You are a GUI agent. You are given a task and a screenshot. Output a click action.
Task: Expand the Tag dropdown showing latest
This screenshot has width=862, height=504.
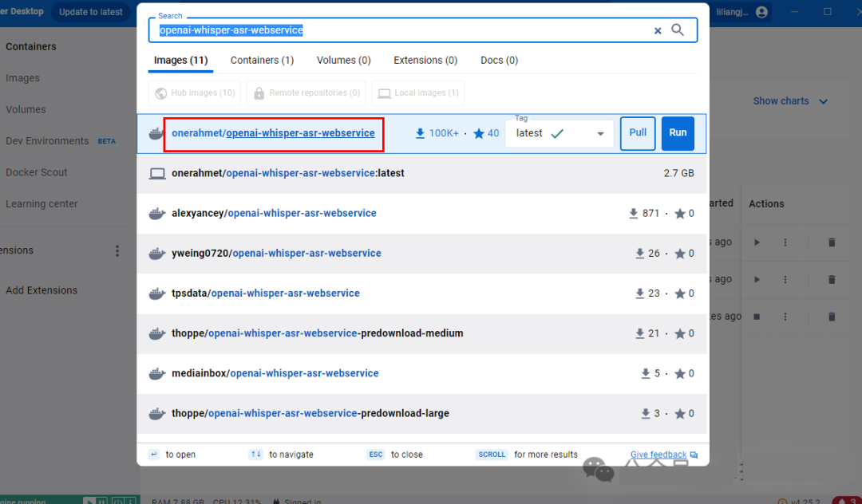point(559,133)
